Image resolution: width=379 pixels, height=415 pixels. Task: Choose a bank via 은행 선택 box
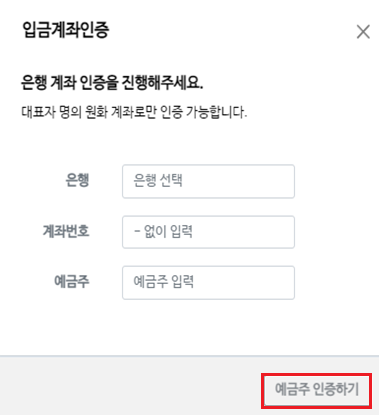coord(208,181)
